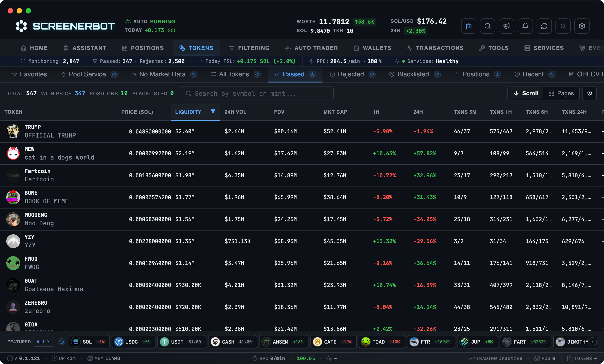This screenshot has height=364, width=604.
Task: Click the Screenerbot logo icon
Action: 21,26
